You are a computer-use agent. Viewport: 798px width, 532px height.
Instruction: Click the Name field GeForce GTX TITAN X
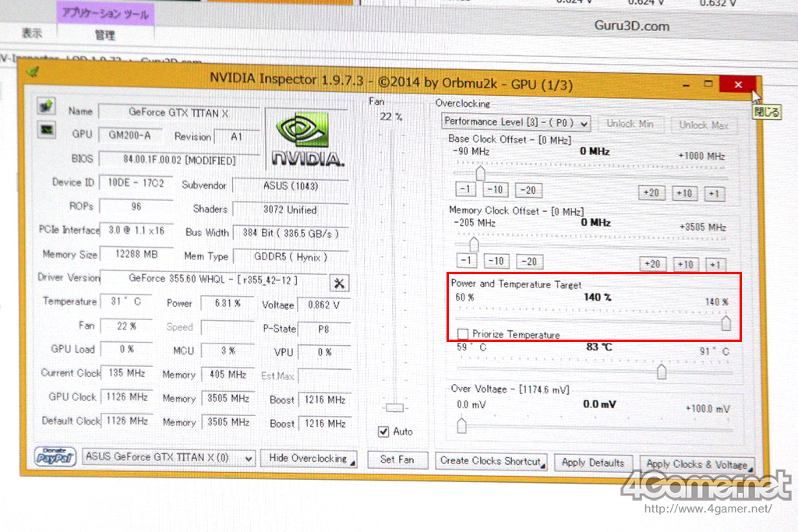click(178, 113)
